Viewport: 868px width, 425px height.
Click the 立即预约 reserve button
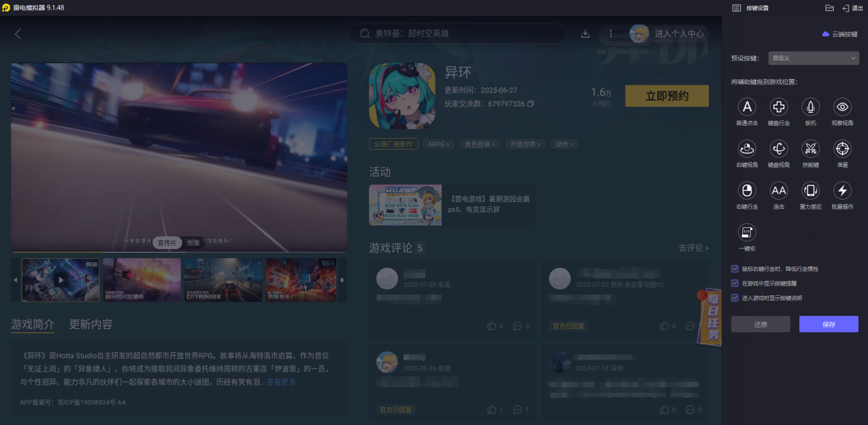(x=666, y=95)
